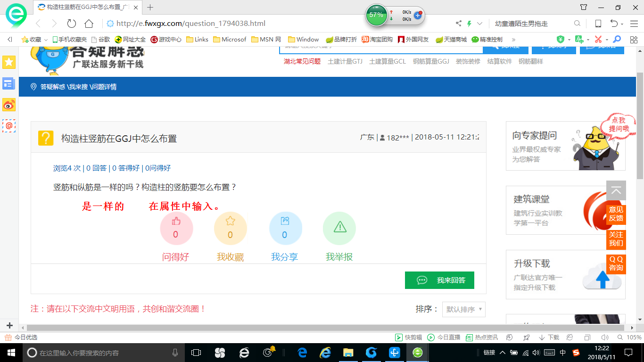This screenshot has width=644, height=362.
Task: Open the sidebar news feed panel
Action: [x=9, y=83]
